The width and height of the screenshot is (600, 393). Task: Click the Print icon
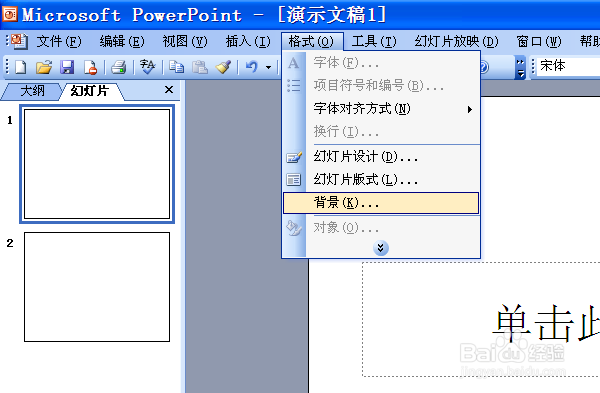(119, 67)
